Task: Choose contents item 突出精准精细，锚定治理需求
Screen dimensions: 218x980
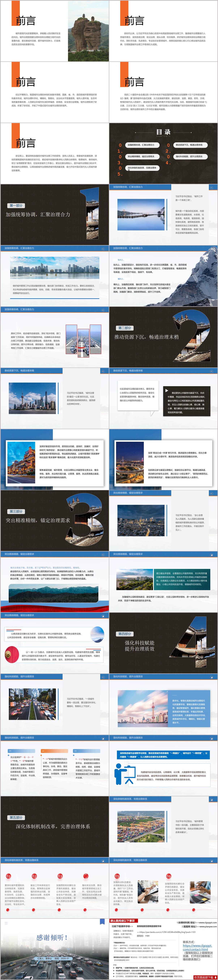Action: 141,156
